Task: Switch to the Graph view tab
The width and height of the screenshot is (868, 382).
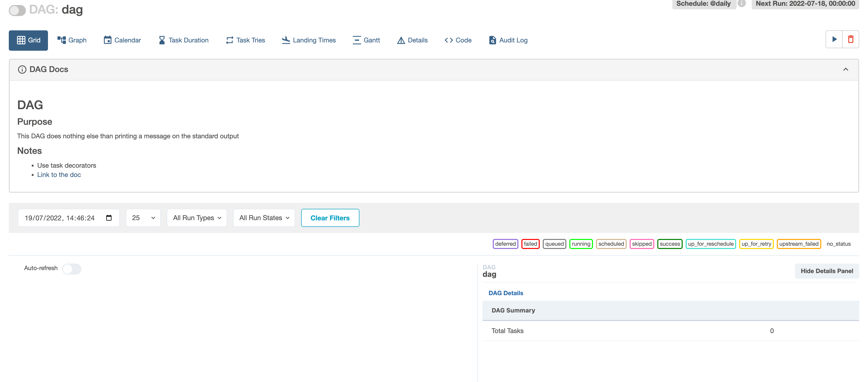Action: tap(72, 40)
